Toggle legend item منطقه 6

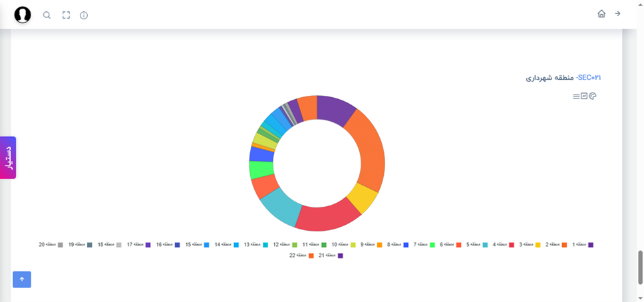(x=450, y=245)
